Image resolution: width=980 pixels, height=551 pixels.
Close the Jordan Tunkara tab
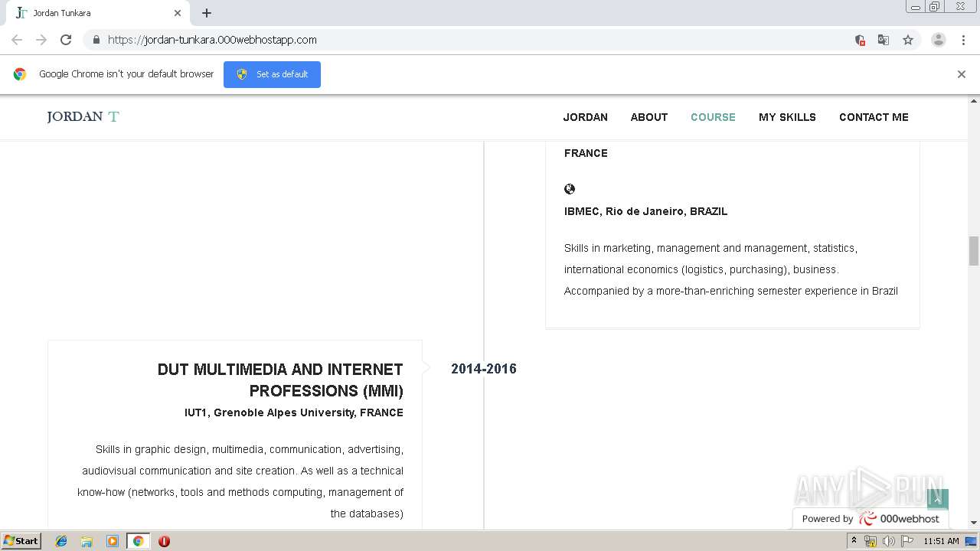(x=178, y=13)
